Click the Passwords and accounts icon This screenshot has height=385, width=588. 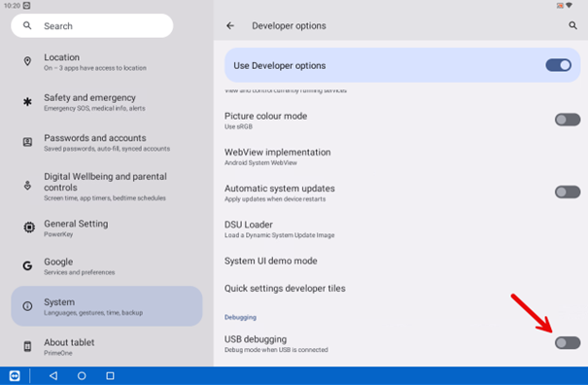coord(27,142)
